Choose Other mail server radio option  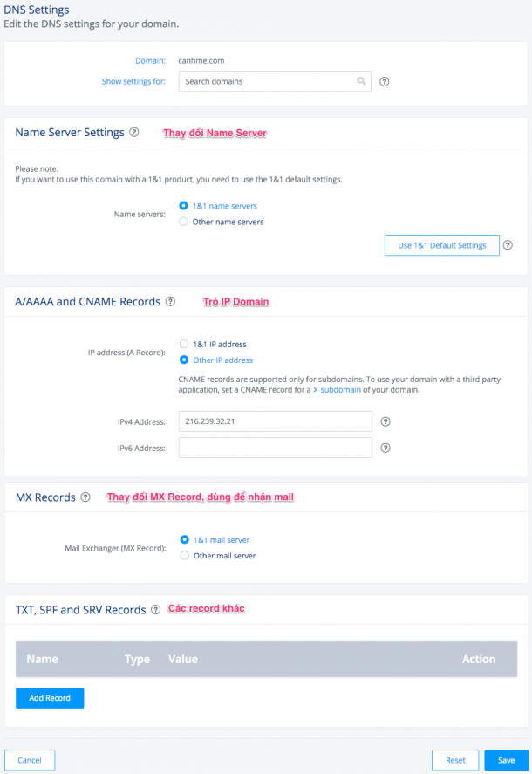click(183, 556)
